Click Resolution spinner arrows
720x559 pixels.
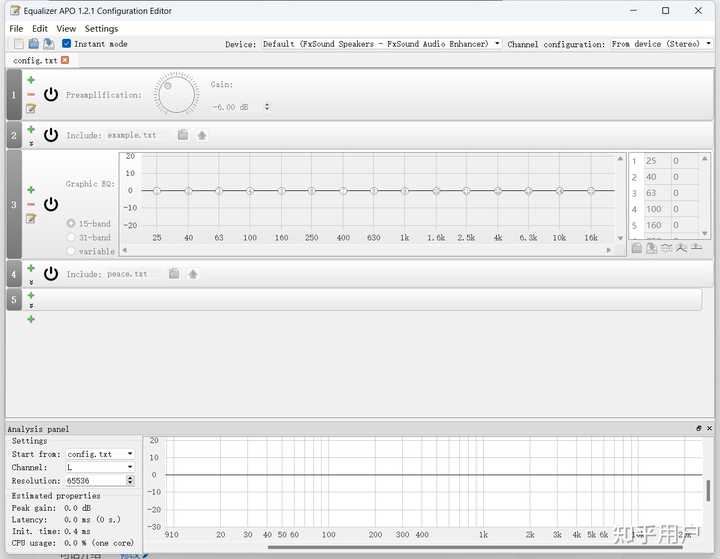[130, 480]
